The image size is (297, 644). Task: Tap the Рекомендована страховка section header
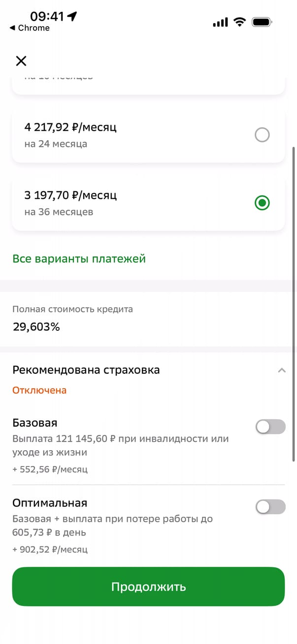pos(86,370)
